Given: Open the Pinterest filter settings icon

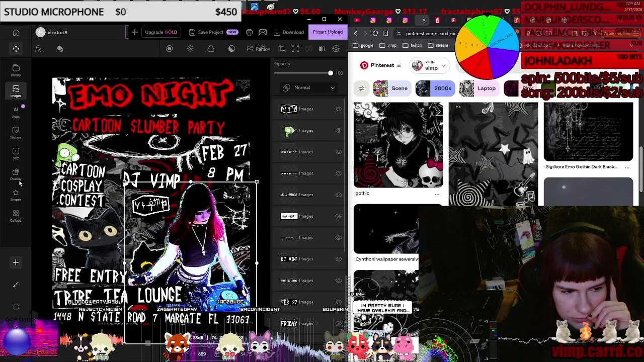Looking at the screenshot, I should [x=361, y=88].
